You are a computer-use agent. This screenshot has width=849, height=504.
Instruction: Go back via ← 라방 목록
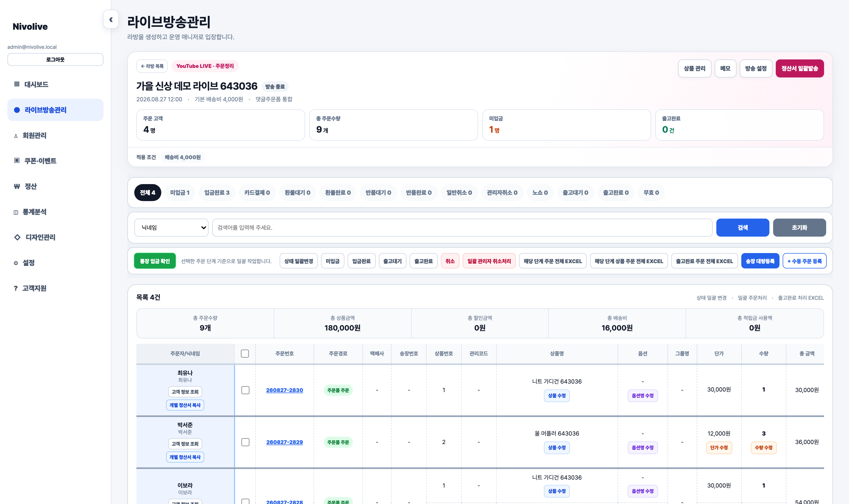[152, 66]
